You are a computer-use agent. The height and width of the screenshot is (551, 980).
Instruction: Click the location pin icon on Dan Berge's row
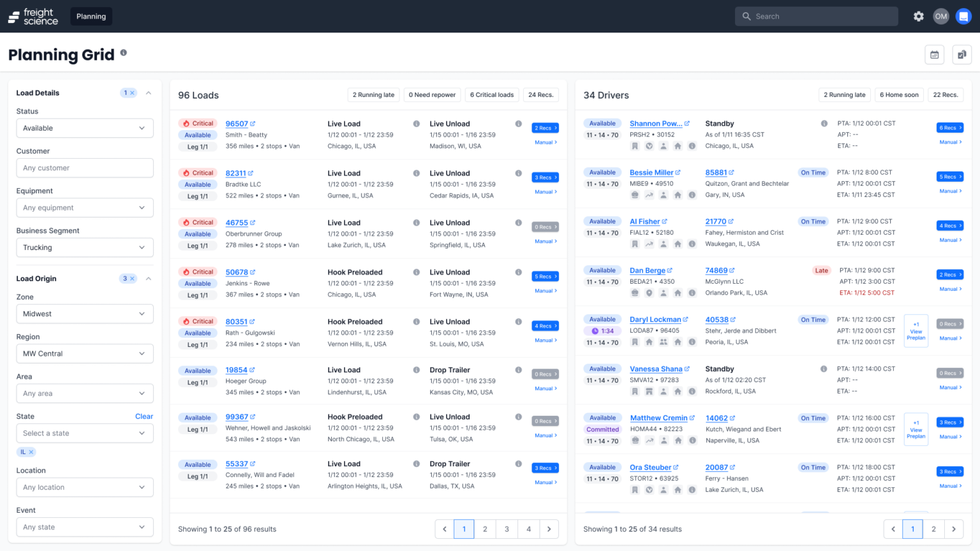649,292
